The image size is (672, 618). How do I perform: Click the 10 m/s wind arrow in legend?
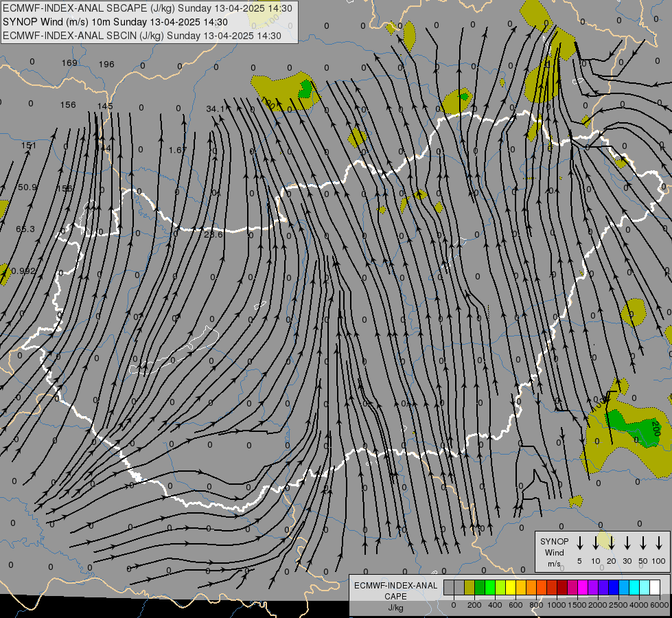point(595,542)
